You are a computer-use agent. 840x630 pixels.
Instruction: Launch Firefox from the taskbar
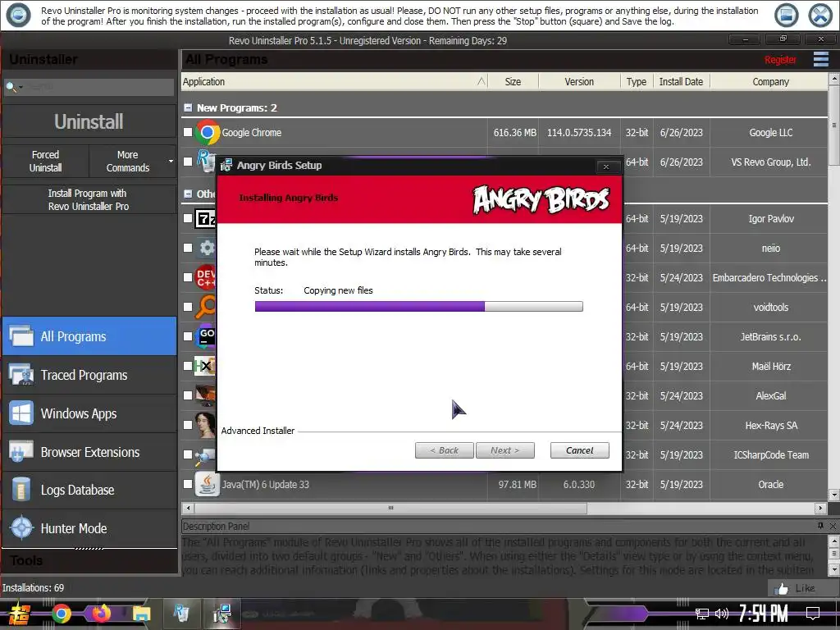[101, 614]
